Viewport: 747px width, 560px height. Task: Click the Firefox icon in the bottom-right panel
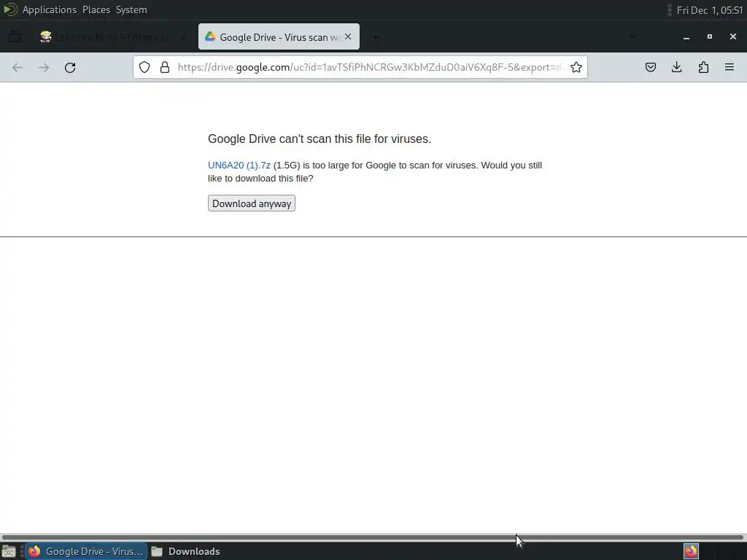click(691, 551)
